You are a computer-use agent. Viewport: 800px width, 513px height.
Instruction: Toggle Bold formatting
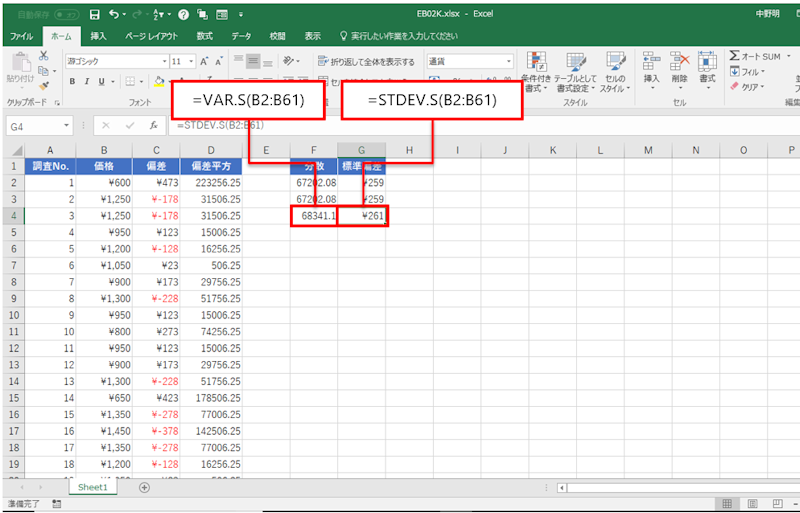tap(70, 82)
